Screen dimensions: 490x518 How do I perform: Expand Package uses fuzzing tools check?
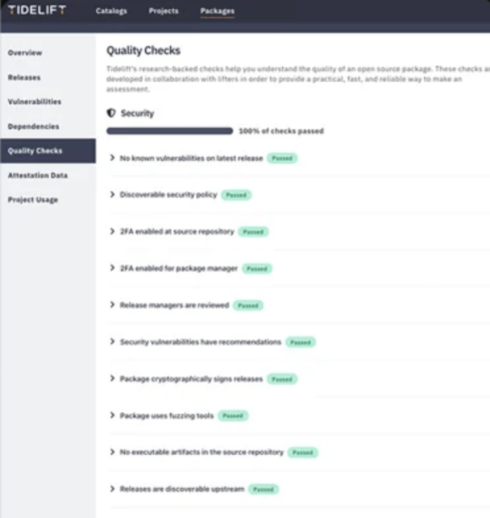(112, 415)
